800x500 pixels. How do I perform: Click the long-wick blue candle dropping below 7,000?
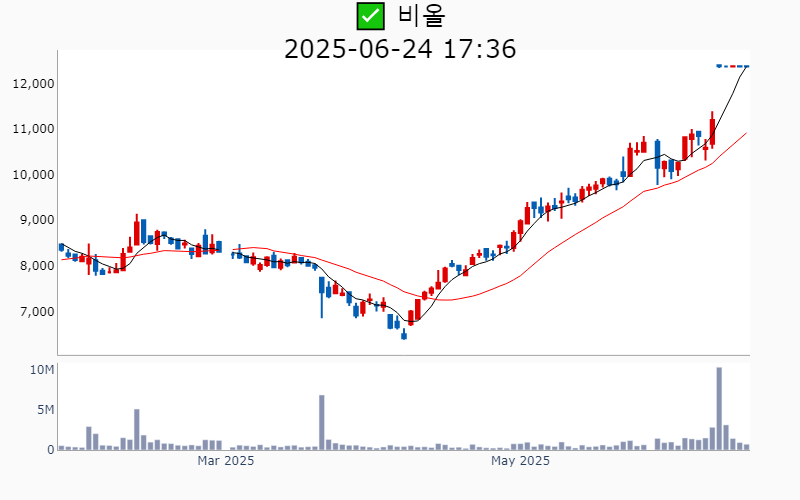(x=321, y=297)
